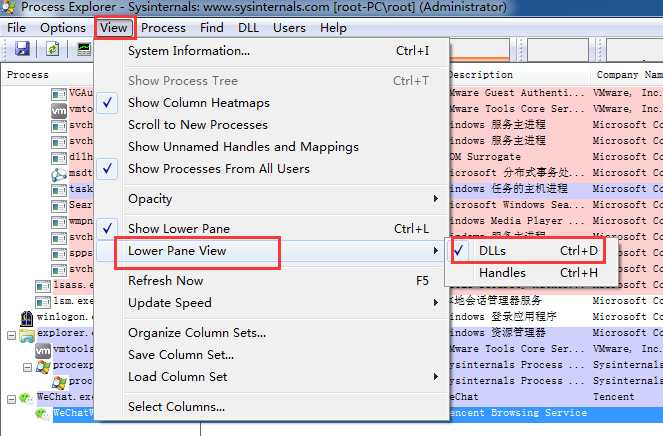Click the 'COM Surrogate' description cell
The image size is (663, 436).
tap(485, 157)
